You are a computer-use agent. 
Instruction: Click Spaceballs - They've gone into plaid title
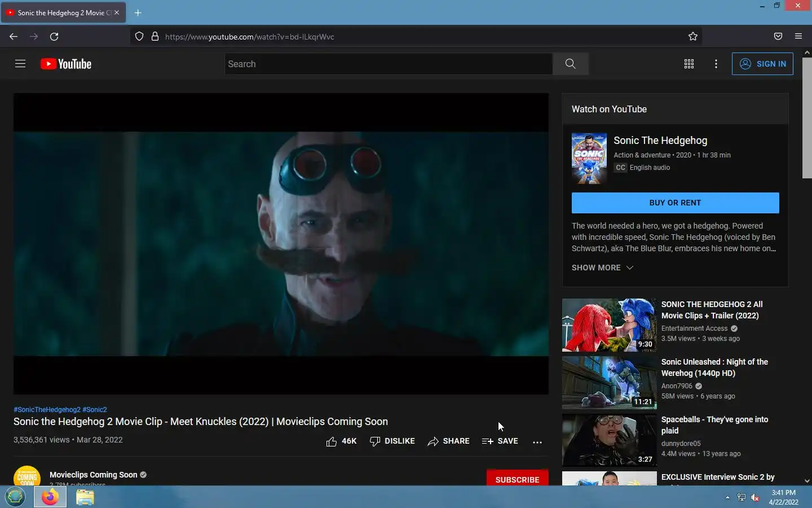point(714,425)
